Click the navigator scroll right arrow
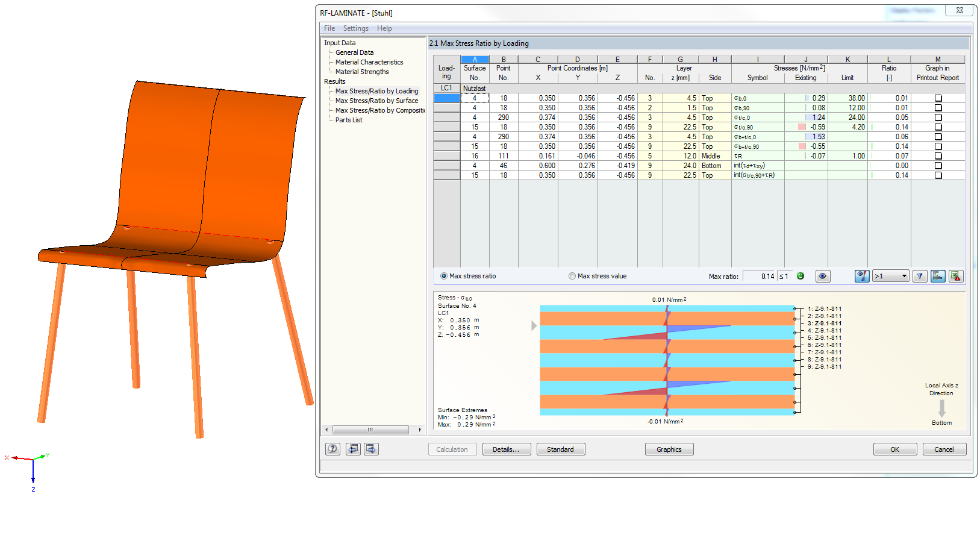The width and height of the screenshot is (980, 538). pos(420,430)
